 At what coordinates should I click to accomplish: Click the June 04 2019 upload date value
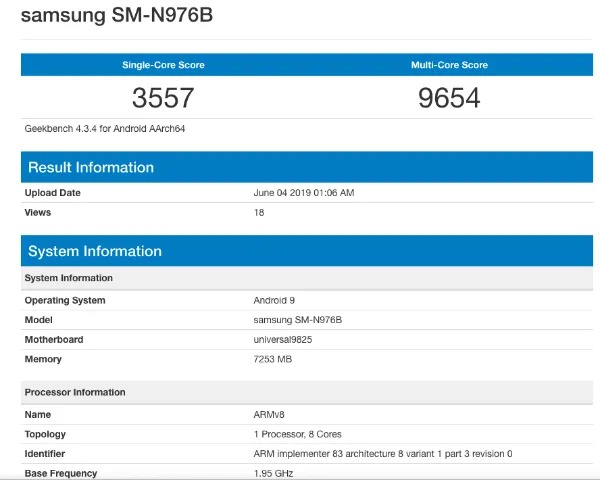(304, 193)
